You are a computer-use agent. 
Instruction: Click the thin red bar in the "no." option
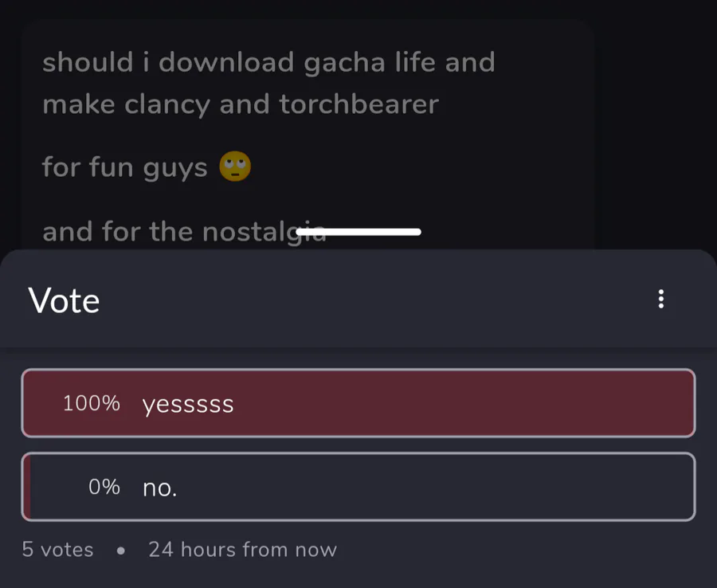27,487
